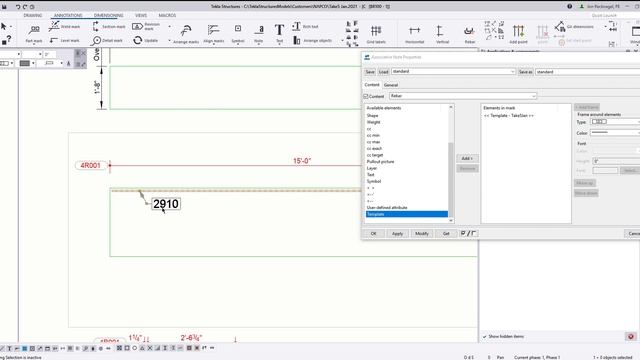The height and width of the screenshot is (360, 640).
Task: Click the selection arrow tool
Action: tap(4, 27)
